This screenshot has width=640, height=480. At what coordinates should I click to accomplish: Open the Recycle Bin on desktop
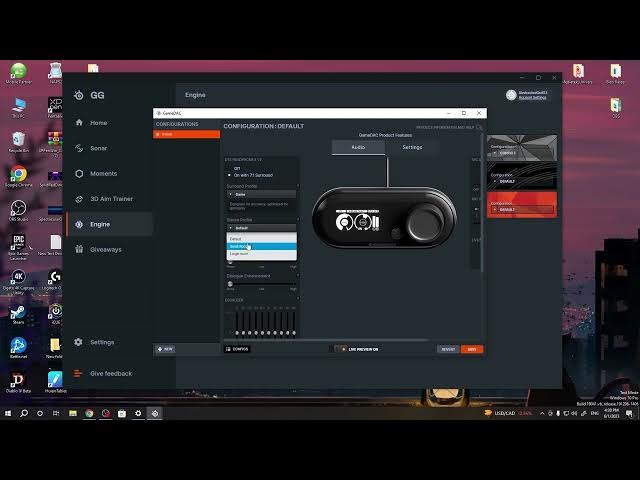[x=18, y=142]
